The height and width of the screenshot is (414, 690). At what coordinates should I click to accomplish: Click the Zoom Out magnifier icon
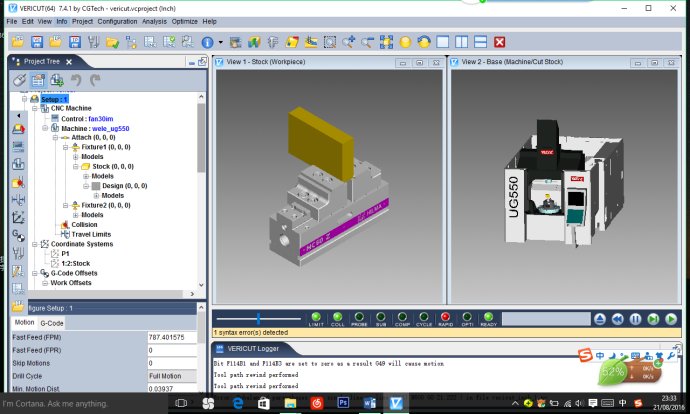[367, 42]
